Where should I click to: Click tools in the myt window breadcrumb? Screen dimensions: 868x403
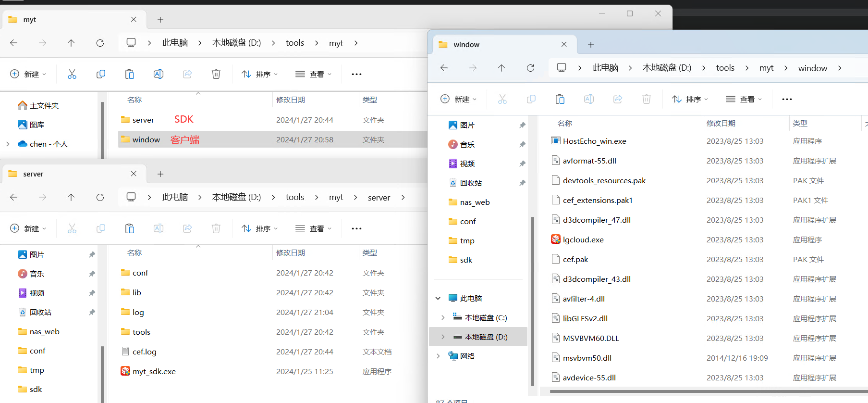coord(294,43)
